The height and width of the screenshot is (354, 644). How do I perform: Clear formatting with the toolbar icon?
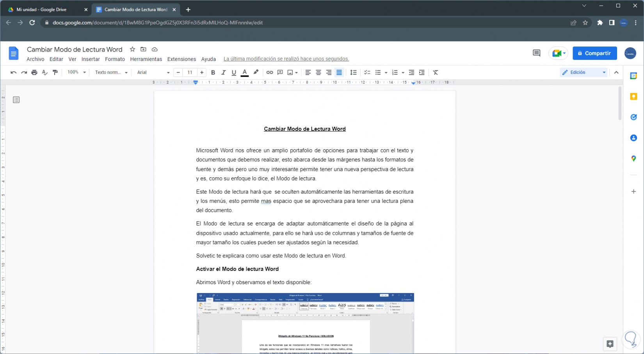click(x=436, y=72)
